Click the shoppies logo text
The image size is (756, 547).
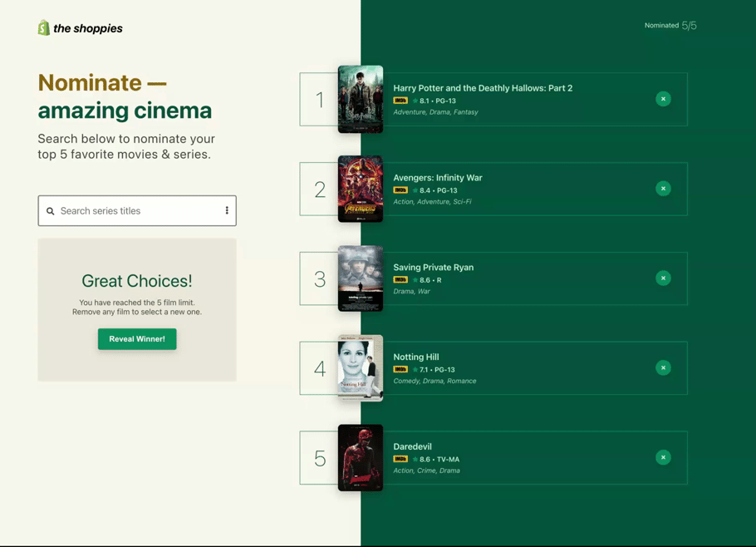pos(88,28)
